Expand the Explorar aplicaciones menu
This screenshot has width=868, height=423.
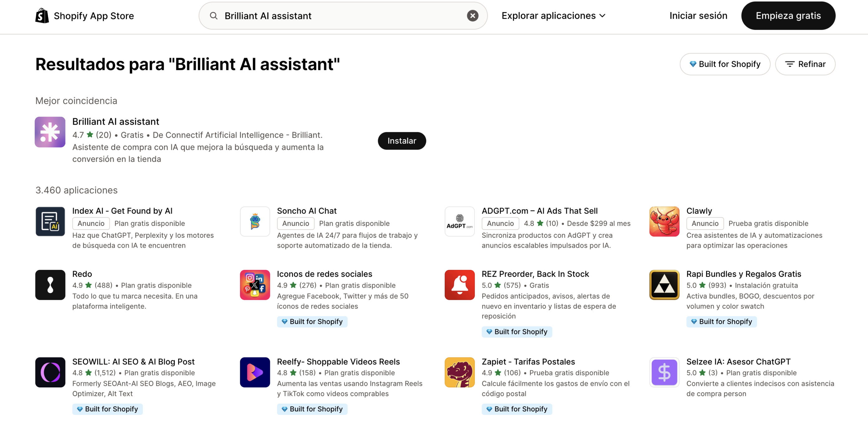pyautogui.click(x=553, y=16)
